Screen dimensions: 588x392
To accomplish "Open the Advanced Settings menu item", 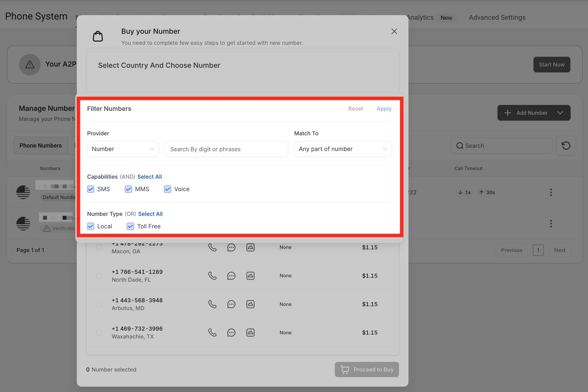I will (497, 18).
